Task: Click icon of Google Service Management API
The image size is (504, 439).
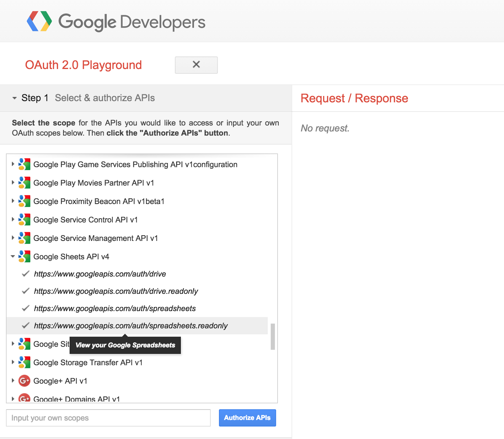Action: point(24,238)
